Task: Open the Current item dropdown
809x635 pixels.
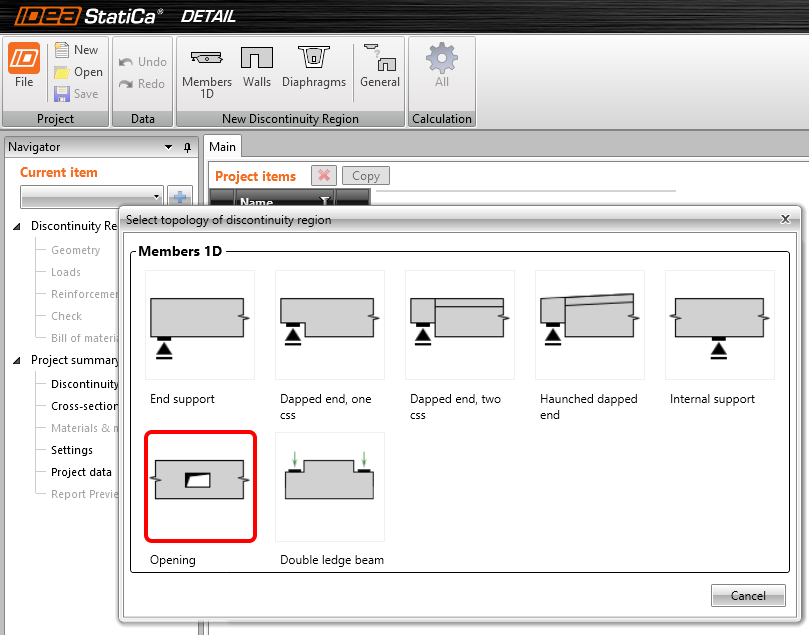Action: (x=91, y=196)
